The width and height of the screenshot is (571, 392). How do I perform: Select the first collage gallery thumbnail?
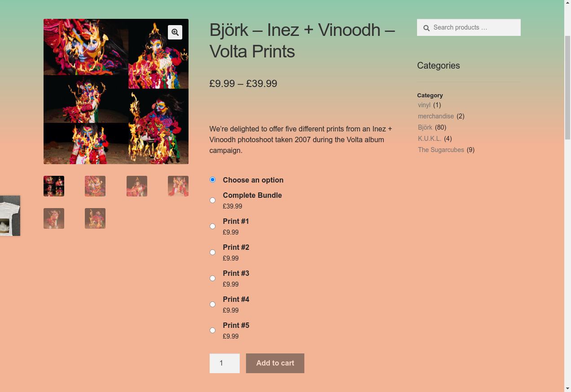54,186
